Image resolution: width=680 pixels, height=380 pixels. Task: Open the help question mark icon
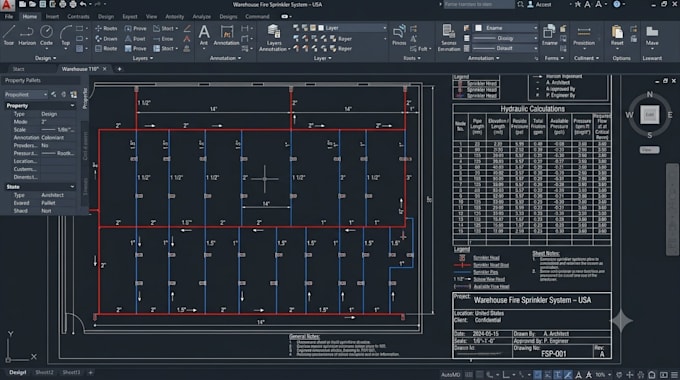(617, 4)
